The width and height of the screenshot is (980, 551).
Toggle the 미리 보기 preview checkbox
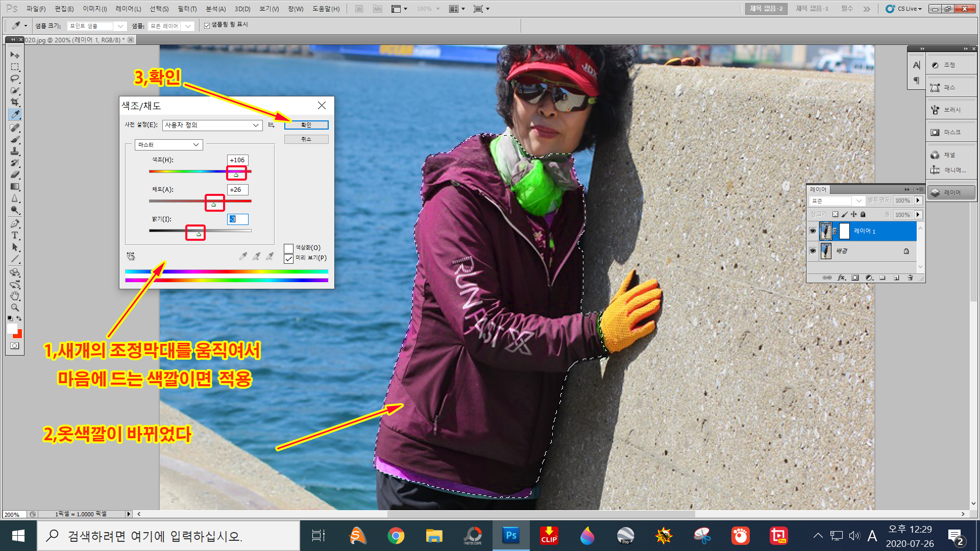pos(288,258)
